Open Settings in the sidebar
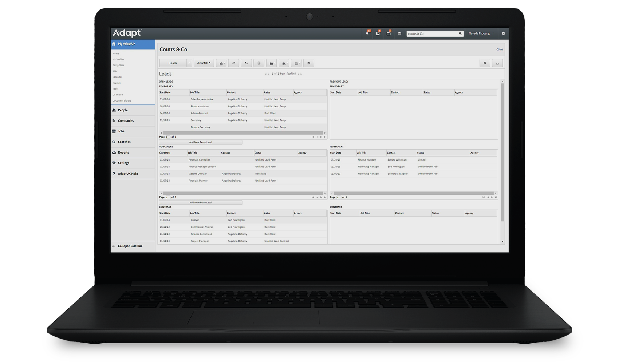Image resolution: width=619 pixels, height=364 pixels. 133,163
